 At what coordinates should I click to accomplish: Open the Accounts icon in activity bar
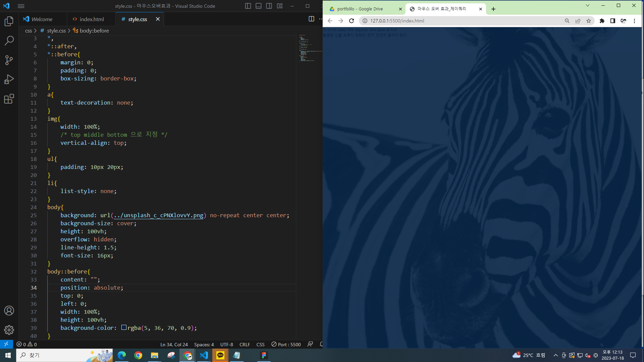pyautogui.click(x=9, y=310)
